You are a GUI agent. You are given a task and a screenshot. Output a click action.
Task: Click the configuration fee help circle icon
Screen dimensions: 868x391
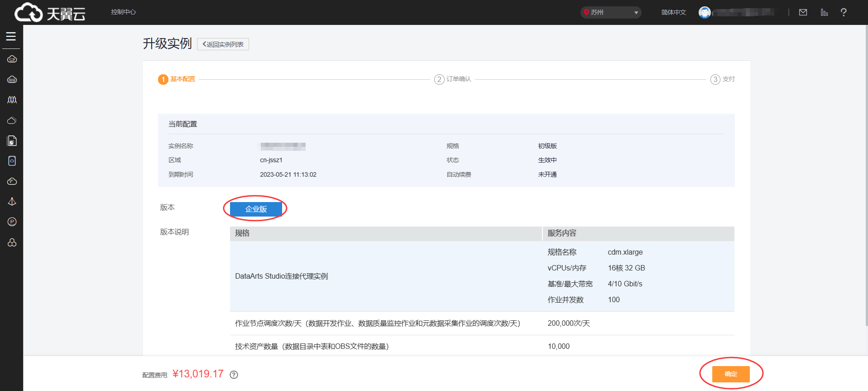click(x=234, y=375)
